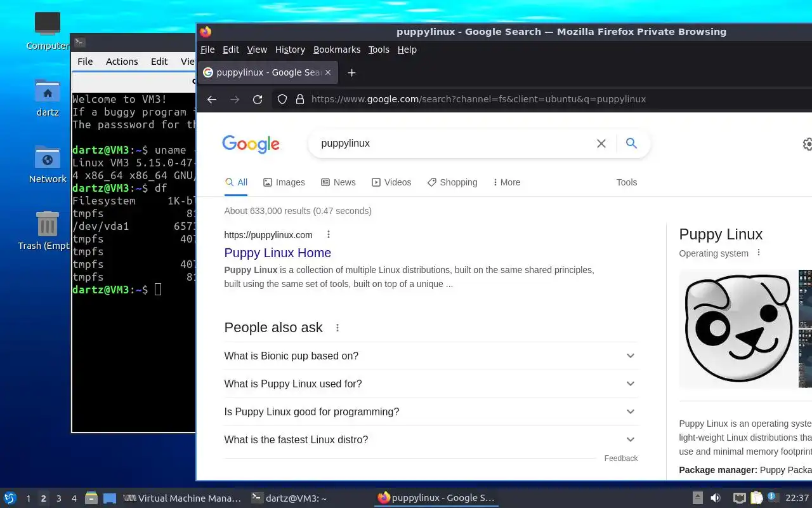This screenshot has height=508, width=812.
Task: Open Google settings gear icon
Action: coord(808,144)
